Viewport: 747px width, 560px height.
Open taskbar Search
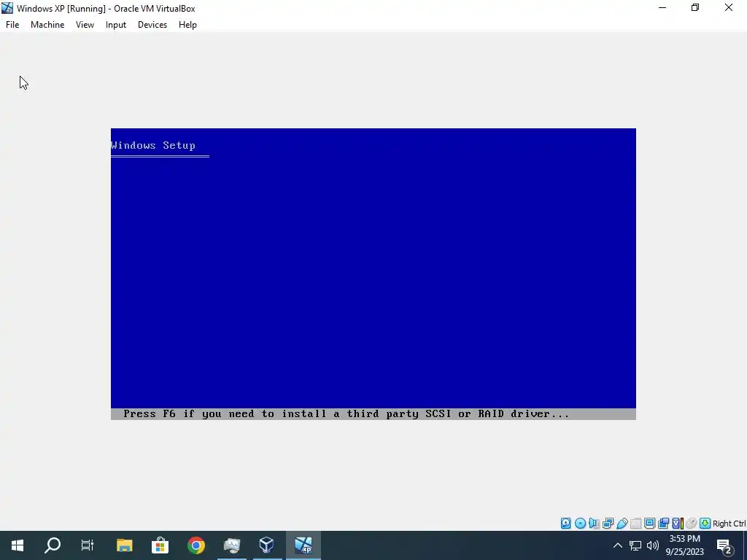[53, 545]
